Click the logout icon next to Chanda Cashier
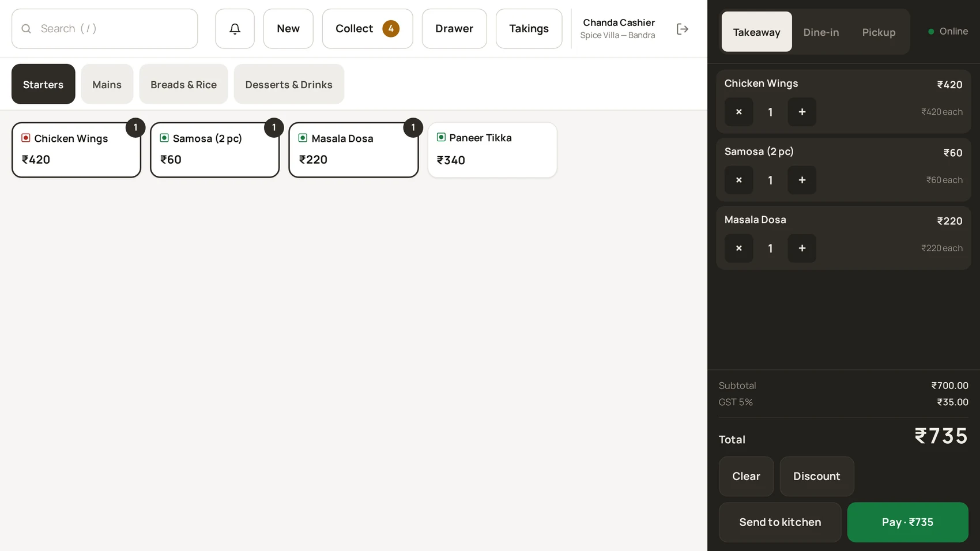This screenshot has height=551, width=980. point(683,29)
